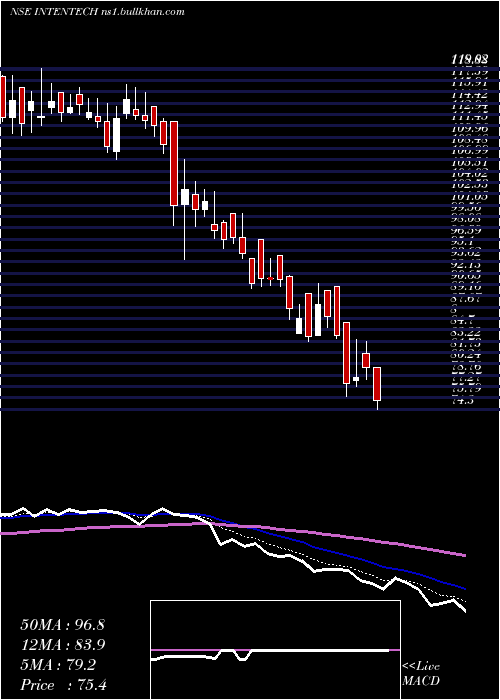The height and width of the screenshot is (700, 500).
Task: Click the 109.96 price axis label
Action: [x=470, y=129]
